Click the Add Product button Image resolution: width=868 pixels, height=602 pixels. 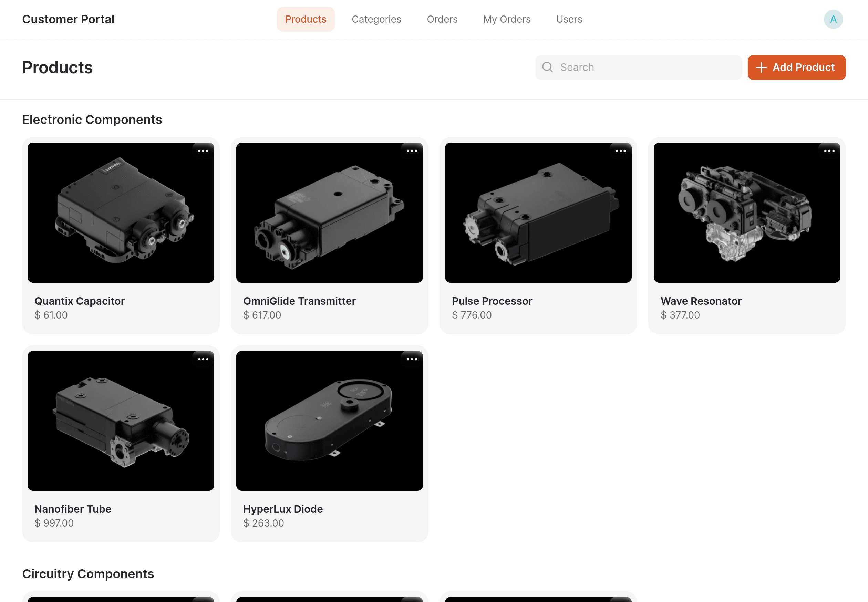tap(796, 67)
